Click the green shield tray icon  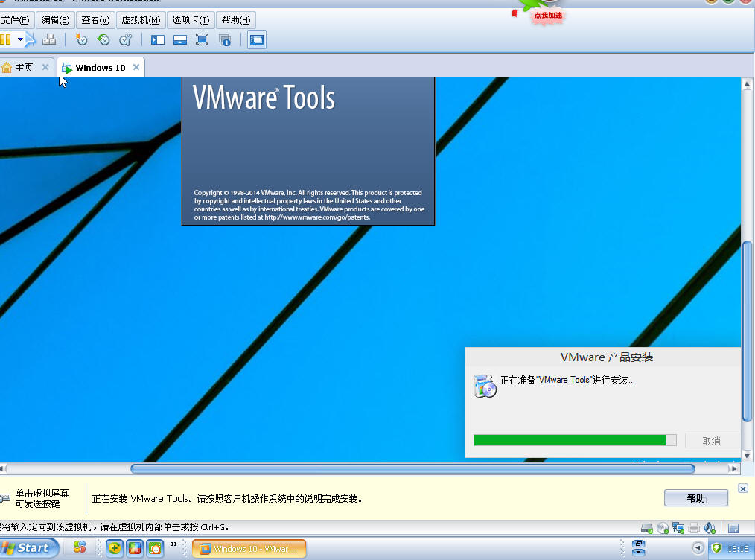pos(716,548)
